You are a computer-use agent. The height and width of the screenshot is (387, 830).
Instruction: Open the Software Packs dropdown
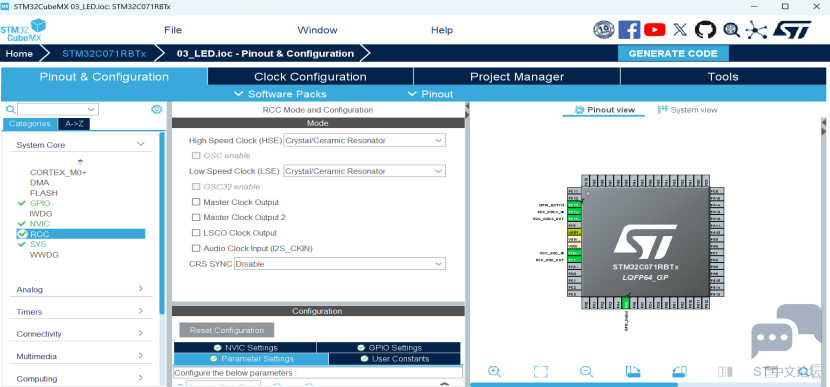pyautogui.click(x=281, y=94)
